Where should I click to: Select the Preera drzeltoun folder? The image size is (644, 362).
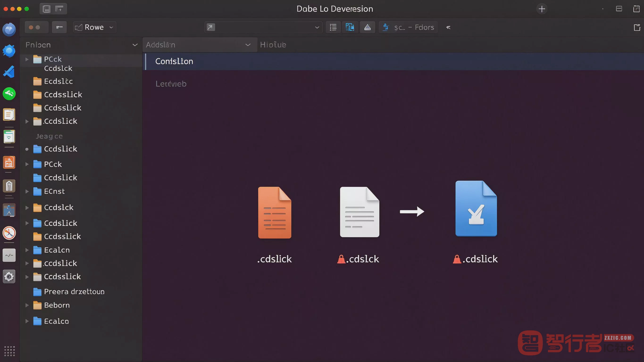[x=69, y=292]
